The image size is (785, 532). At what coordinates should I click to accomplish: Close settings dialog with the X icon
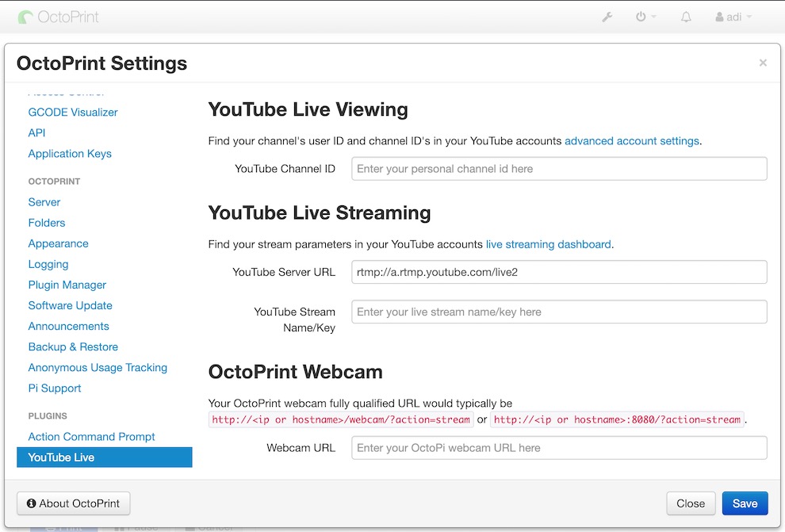point(763,63)
